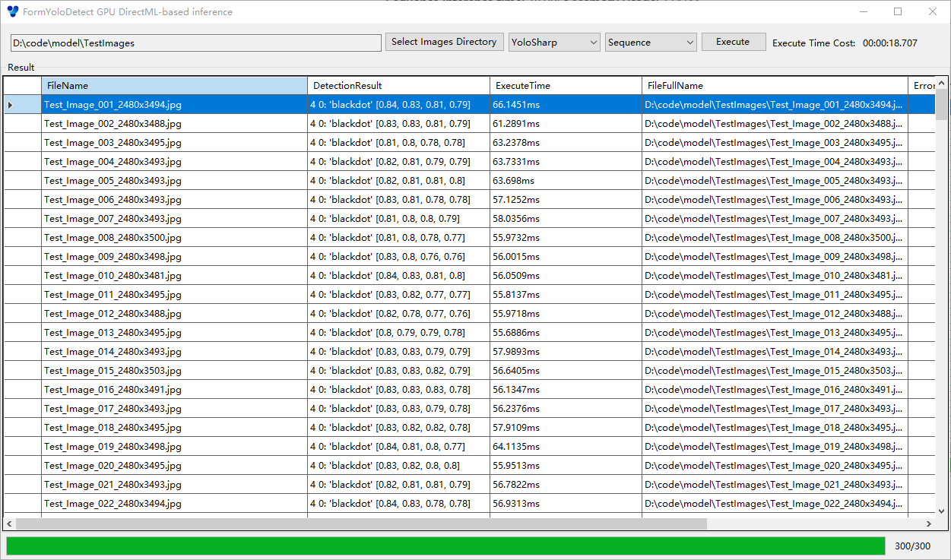Click detection result [0.84, 0.81, 0.8, 0.77]
Image resolution: width=951 pixels, height=560 pixels.
click(398, 447)
